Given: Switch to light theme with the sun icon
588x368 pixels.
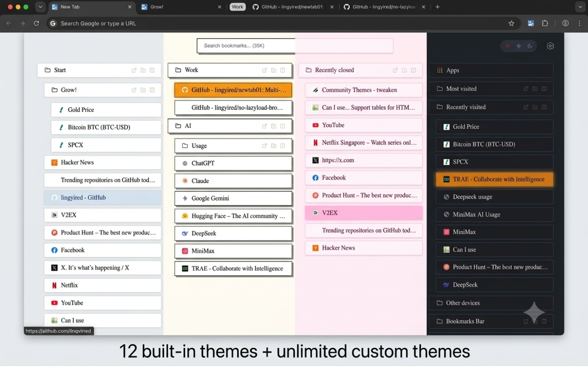Looking at the screenshot, I should [508, 46].
